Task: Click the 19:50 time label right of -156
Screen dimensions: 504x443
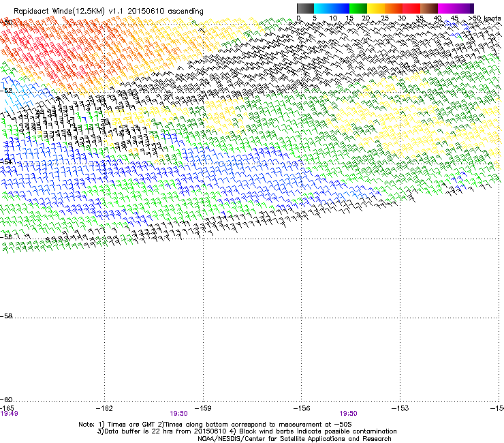Action: (349, 414)
